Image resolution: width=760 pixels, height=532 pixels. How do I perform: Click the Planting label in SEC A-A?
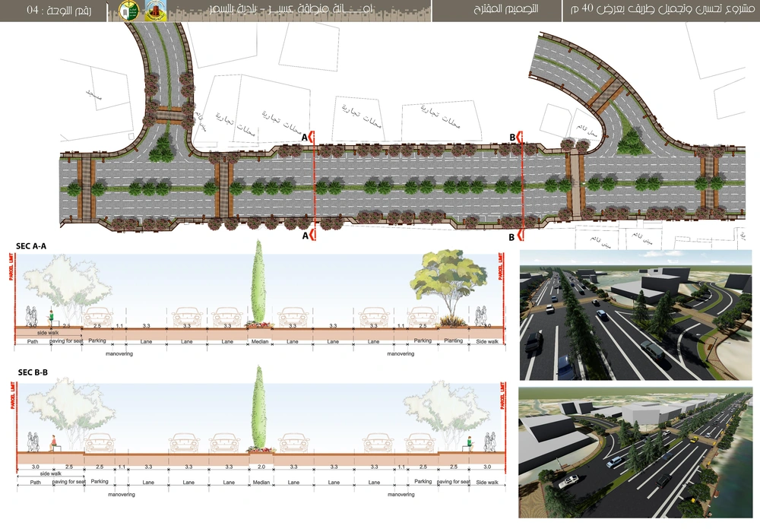pos(453,341)
